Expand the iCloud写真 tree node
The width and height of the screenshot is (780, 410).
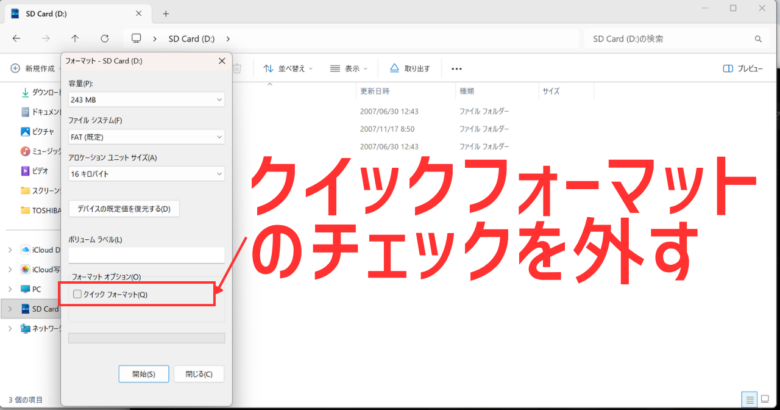click(x=10, y=269)
